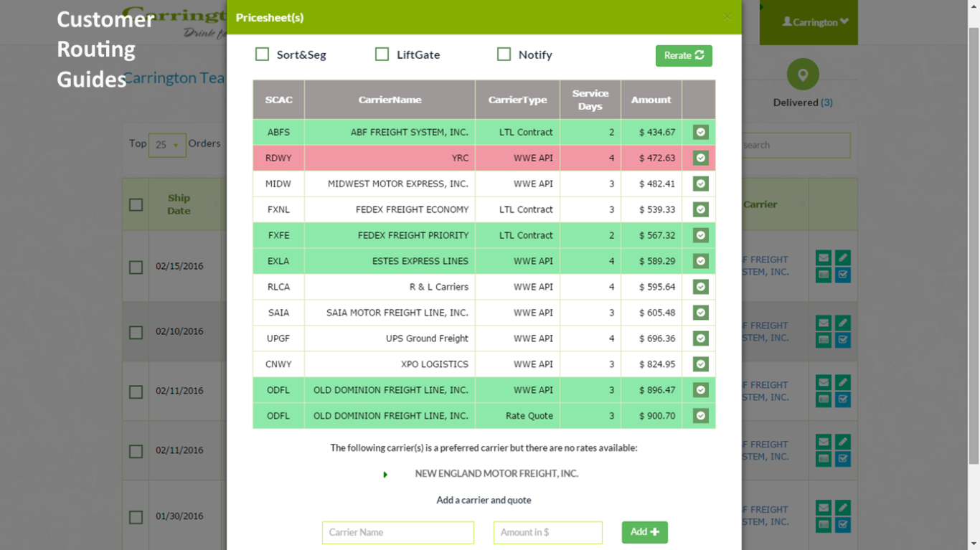
Task: Click the pencil edit icon for the first order
Action: pyautogui.click(x=843, y=257)
